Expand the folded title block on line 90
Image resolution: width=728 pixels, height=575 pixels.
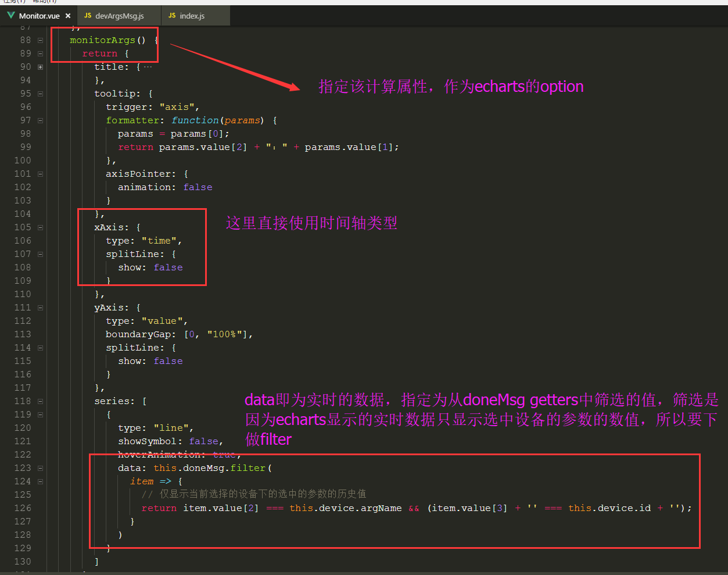point(40,67)
